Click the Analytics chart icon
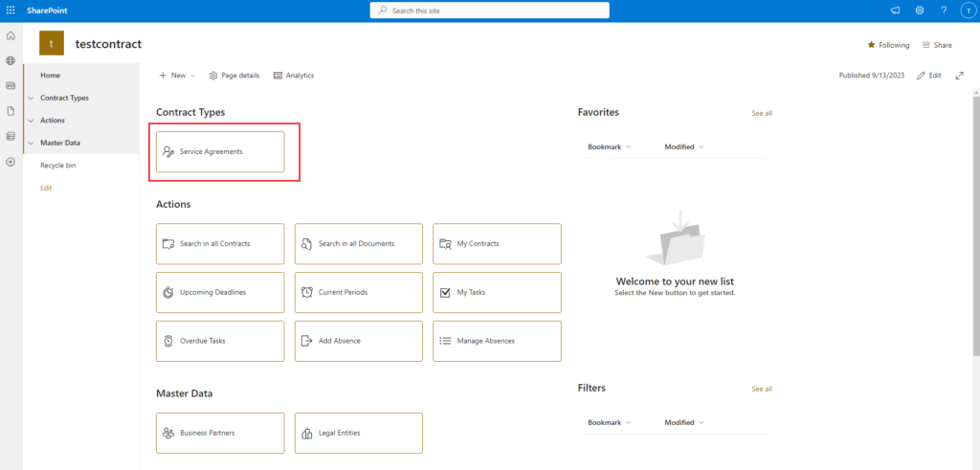Screen dimensions: 980x470 278,75
